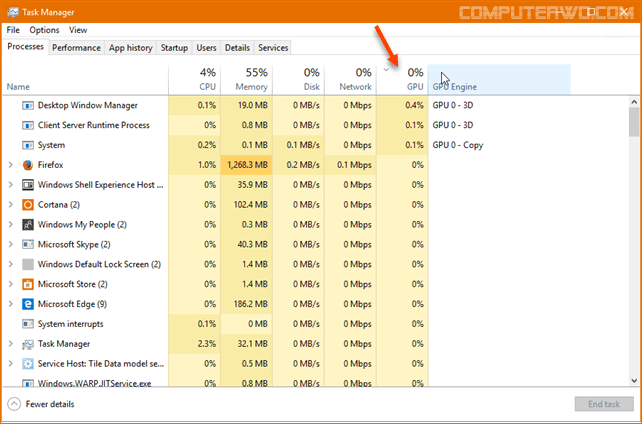The width and height of the screenshot is (642, 424).
Task: Click the Windows Shell Experience Host icon
Action: click(x=27, y=185)
